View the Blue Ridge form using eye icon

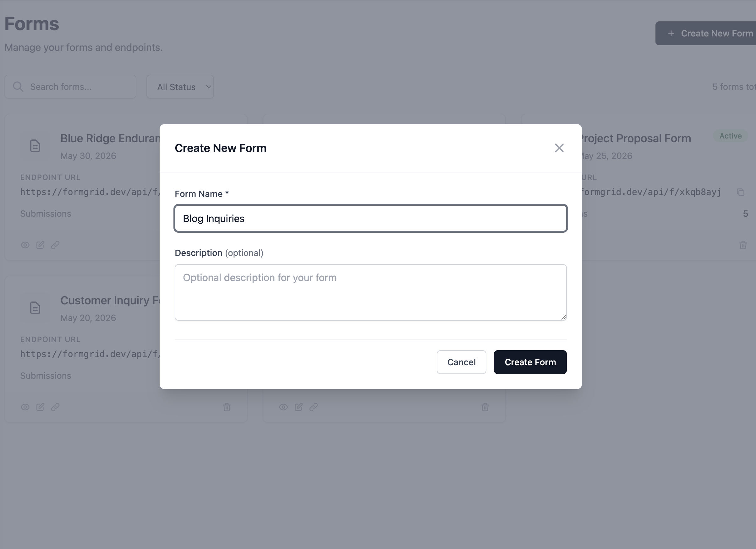25,245
